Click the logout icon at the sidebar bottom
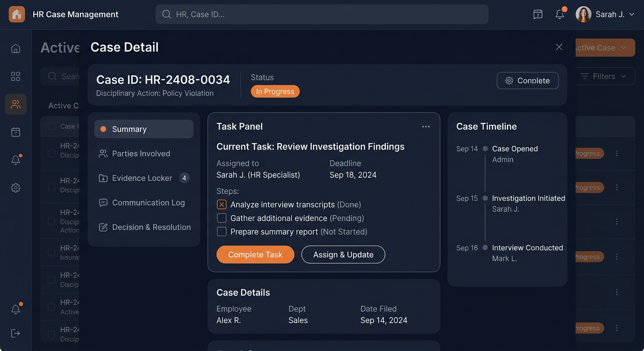Viewport: 644px width, 351px height. click(x=16, y=333)
